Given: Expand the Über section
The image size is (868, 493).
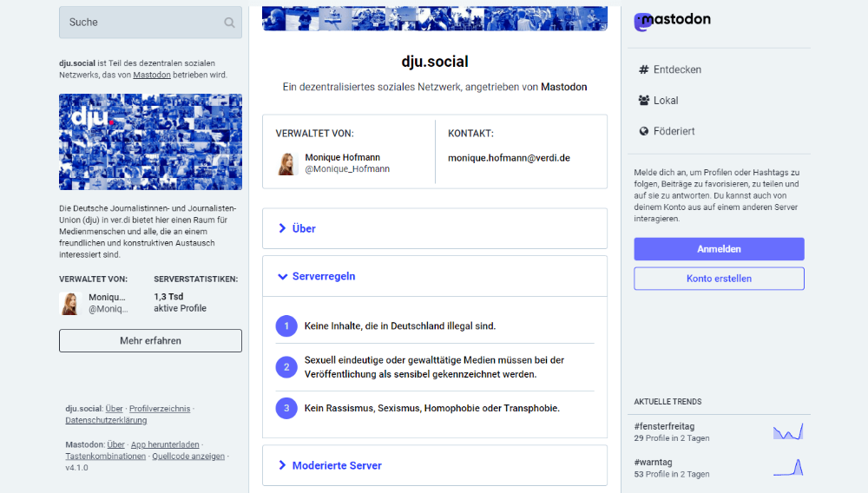Looking at the screenshot, I should point(435,228).
